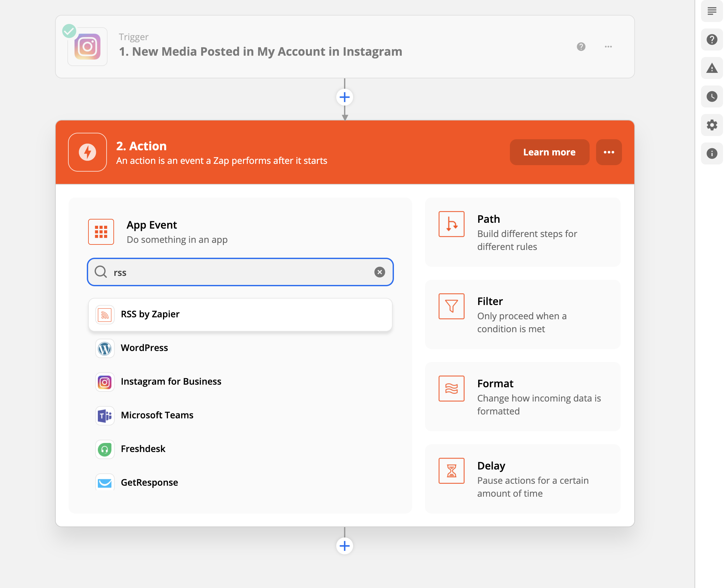
Task: Select the Delay hourglass icon
Action: [451, 471]
